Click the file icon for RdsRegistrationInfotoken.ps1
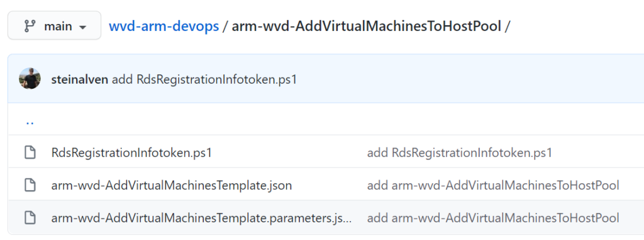The image size is (644, 240). point(30,152)
